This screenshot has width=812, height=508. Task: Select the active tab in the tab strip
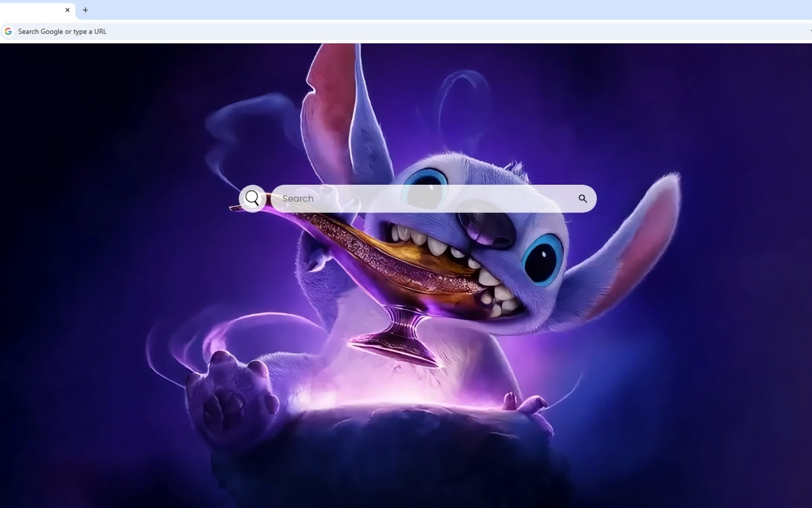[x=35, y=10]
